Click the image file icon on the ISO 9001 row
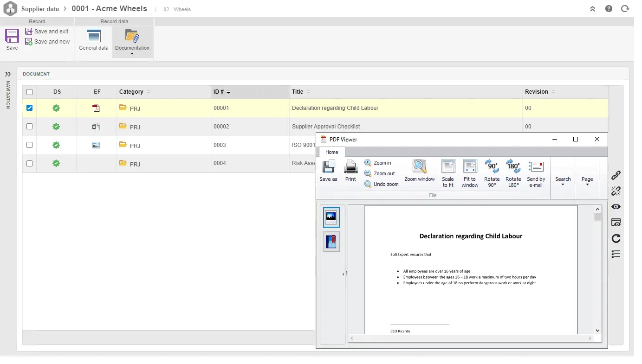Image resolution: width=642 pixels, height=364 pixels. [96, 145]
